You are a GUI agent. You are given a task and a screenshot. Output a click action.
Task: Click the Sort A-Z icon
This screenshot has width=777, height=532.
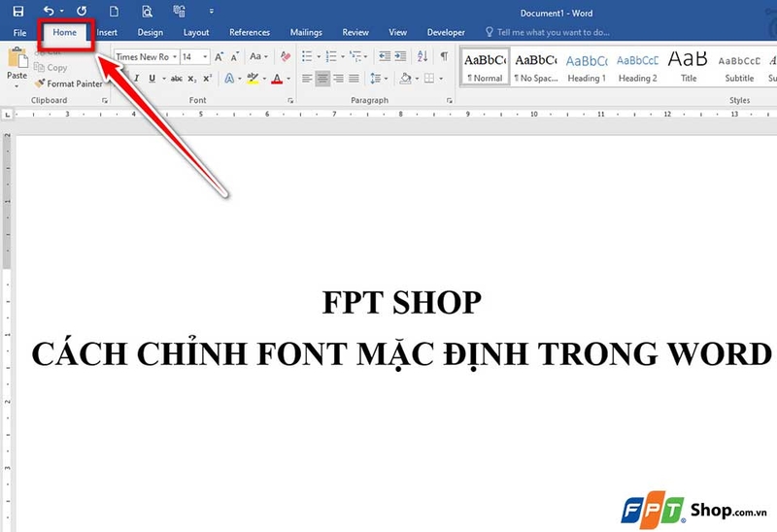click(x=422, y=56)
